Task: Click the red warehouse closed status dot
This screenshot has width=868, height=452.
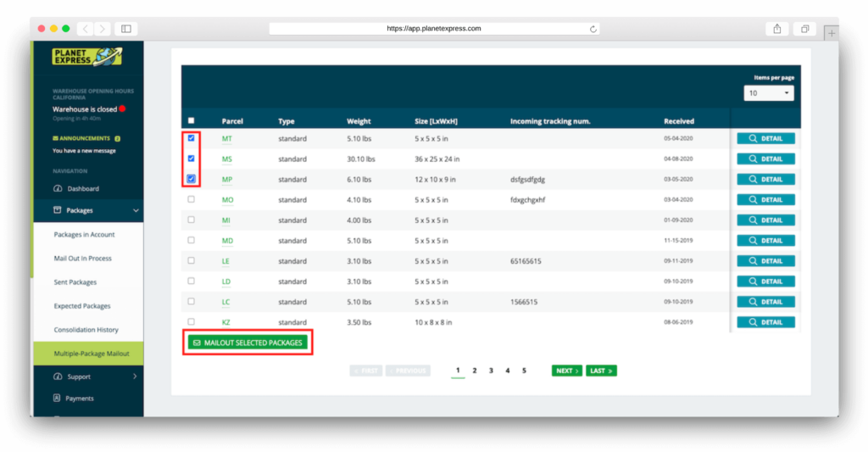Action: click(122, 109)
